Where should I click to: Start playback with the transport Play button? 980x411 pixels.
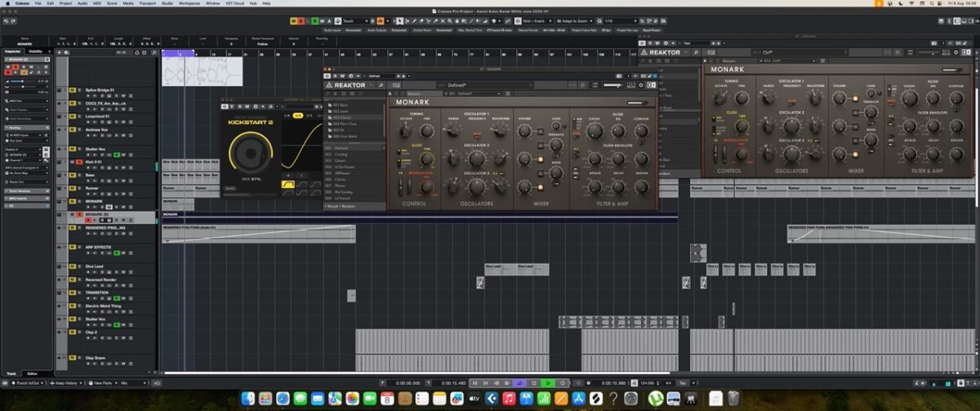click(548, 382)
